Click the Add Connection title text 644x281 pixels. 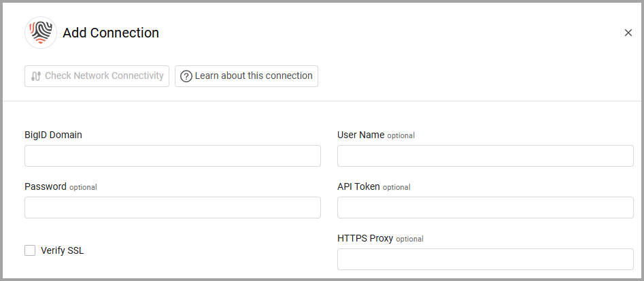111,33
